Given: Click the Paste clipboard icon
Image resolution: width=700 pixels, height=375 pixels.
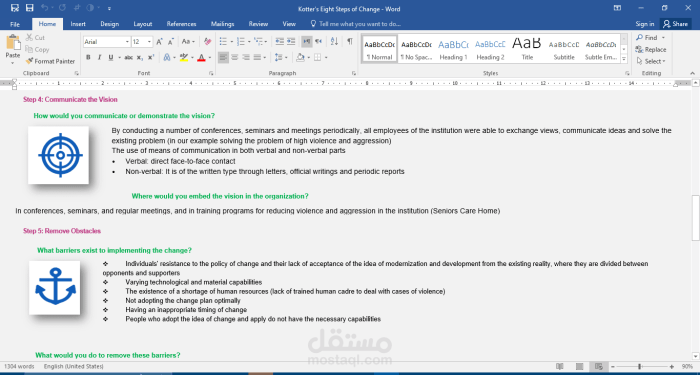Looking at the screenshot, I should click(12, 43).
